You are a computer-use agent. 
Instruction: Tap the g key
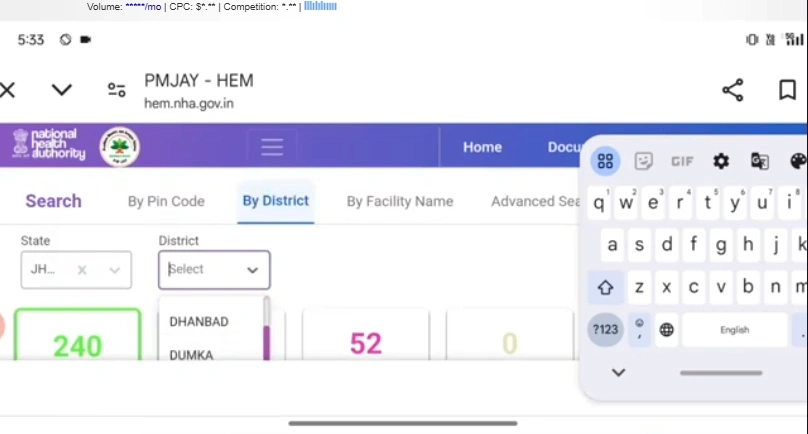721,245
